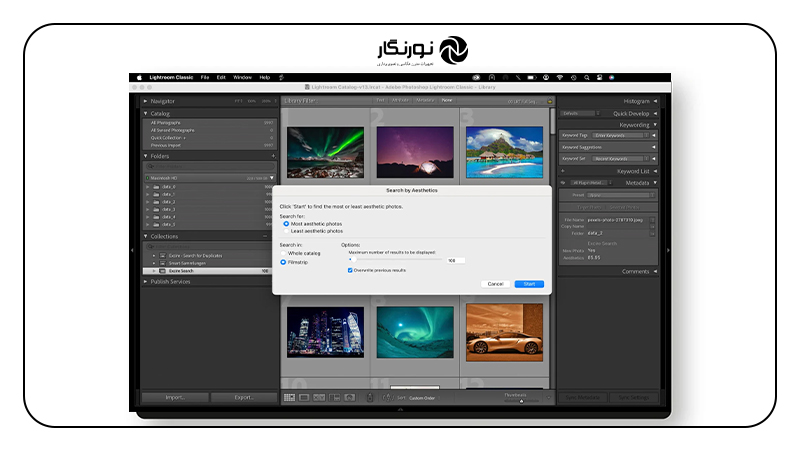Screen dimensions: 800x450
Task: Click the plus icon beside Keyword List
Action: click(563, 171)
